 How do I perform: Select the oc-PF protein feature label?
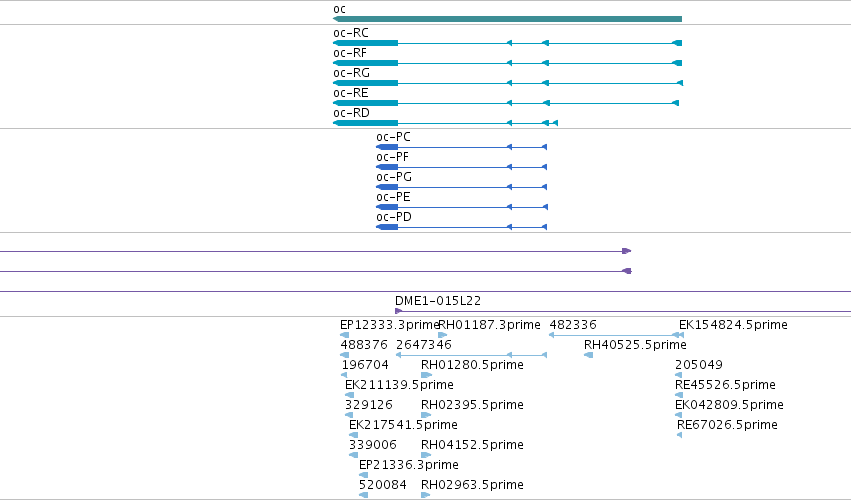pyautogui.click(x=392, y=157)
